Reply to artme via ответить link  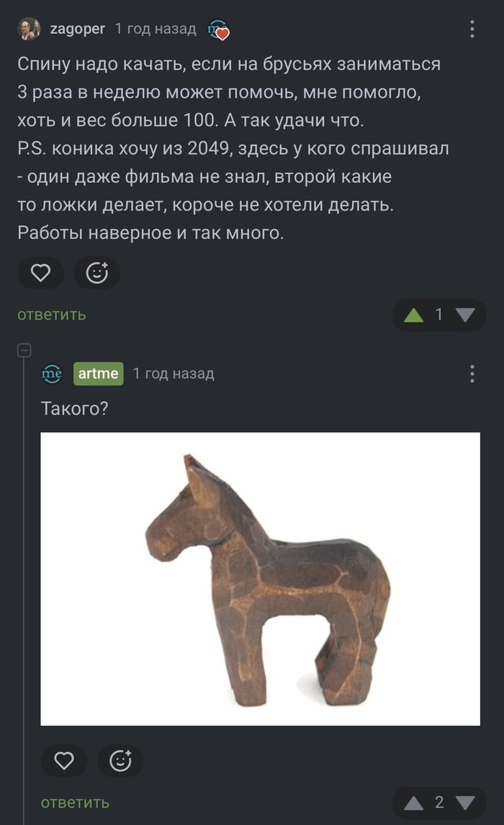click(75, 803)
